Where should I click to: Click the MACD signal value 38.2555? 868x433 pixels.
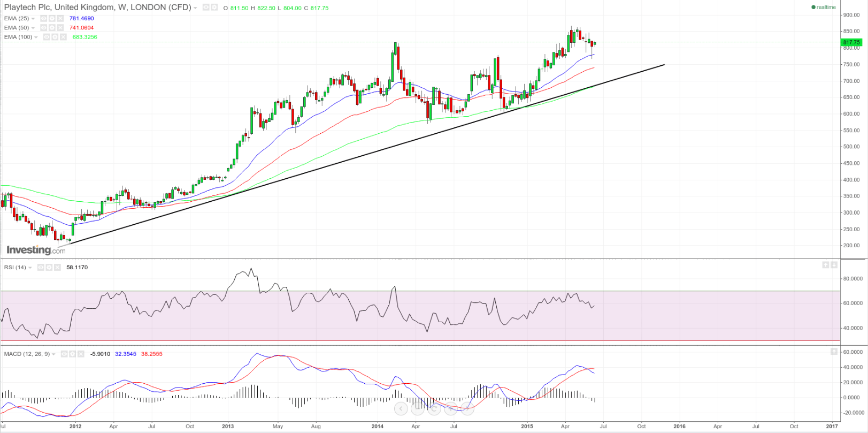coord(152,354)
